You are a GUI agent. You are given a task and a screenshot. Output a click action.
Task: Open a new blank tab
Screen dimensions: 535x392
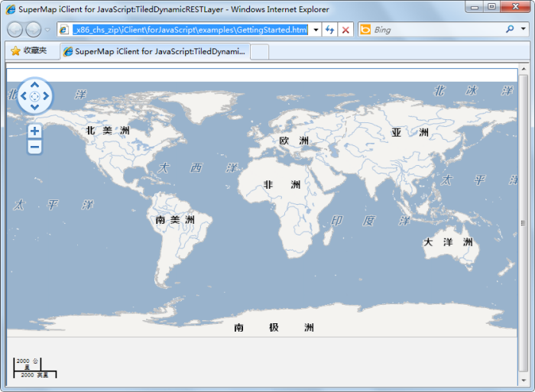tap(260, 51)
